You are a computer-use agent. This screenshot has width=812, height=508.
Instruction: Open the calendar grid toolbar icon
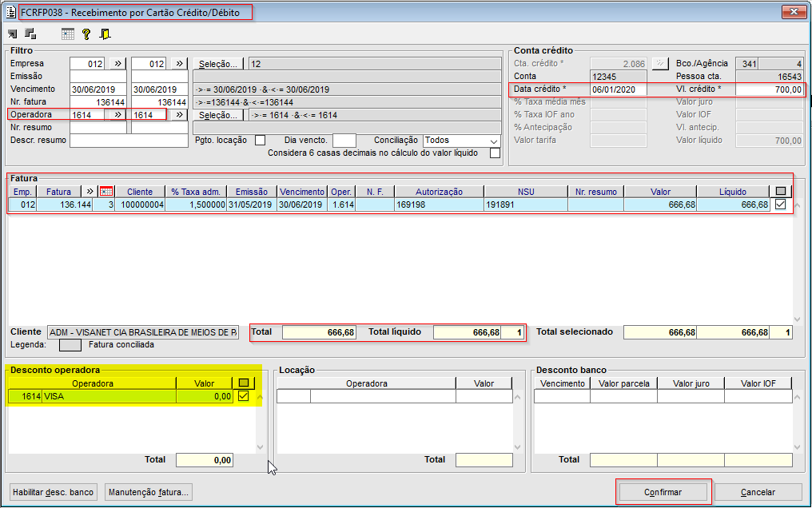[68, 34]
